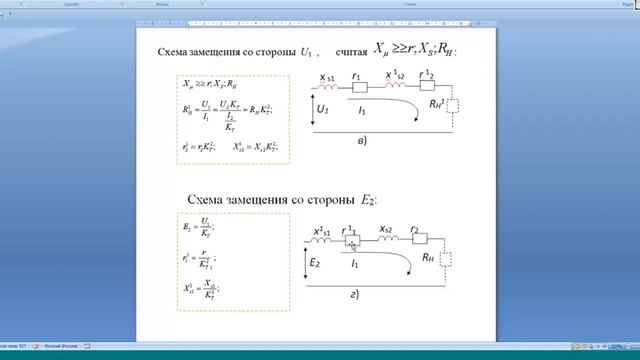The height and width of the screenshot is (360, 640).
Task: Click the heading "Схема замещения со стороны U1"
Action: (235, 52)
